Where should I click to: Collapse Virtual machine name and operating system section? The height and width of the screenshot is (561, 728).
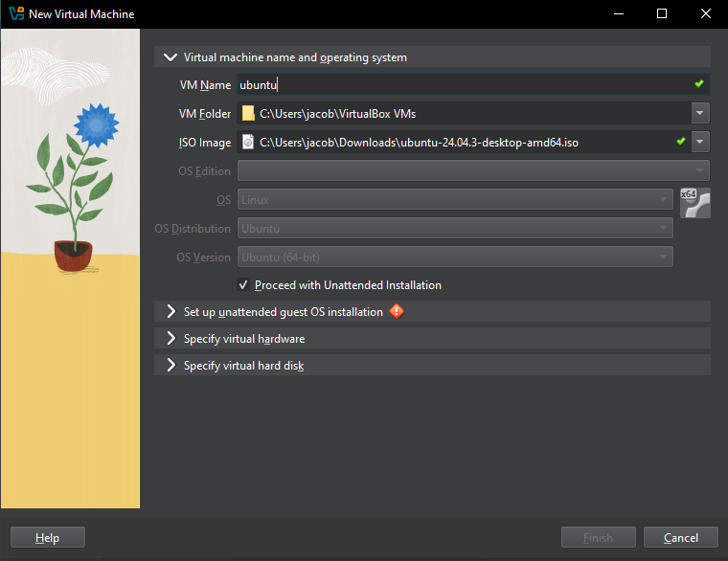pos(171,57)
